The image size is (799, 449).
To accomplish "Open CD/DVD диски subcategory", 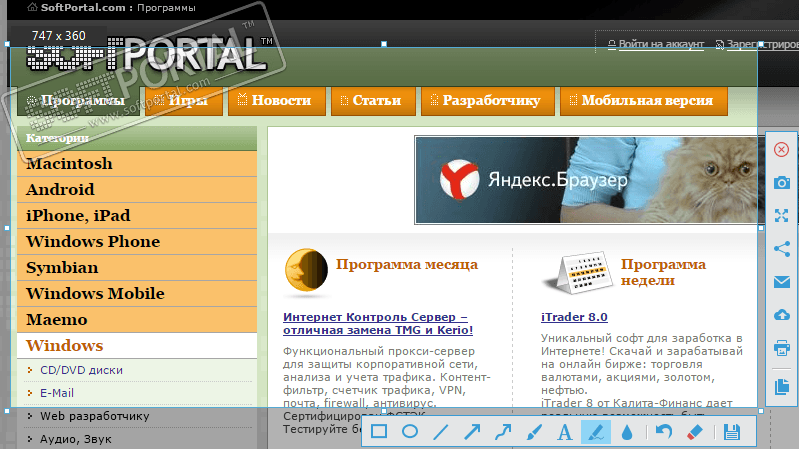I will [82, 370].
